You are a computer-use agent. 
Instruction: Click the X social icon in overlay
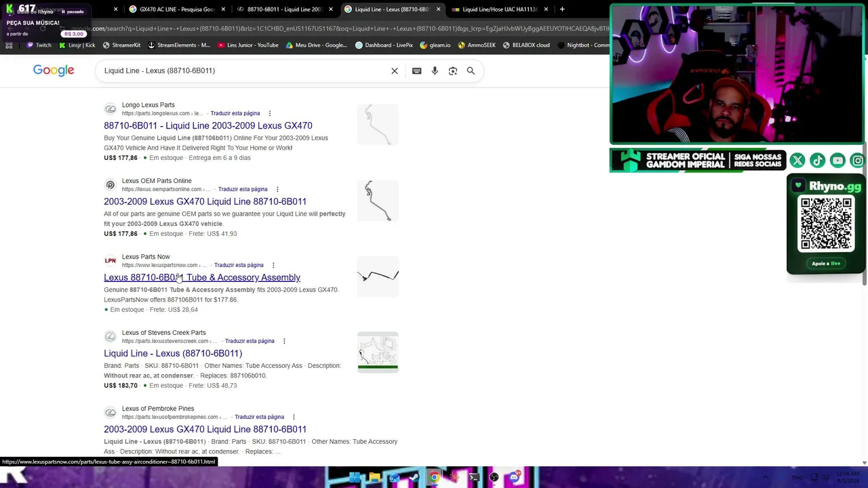[797, 161]
